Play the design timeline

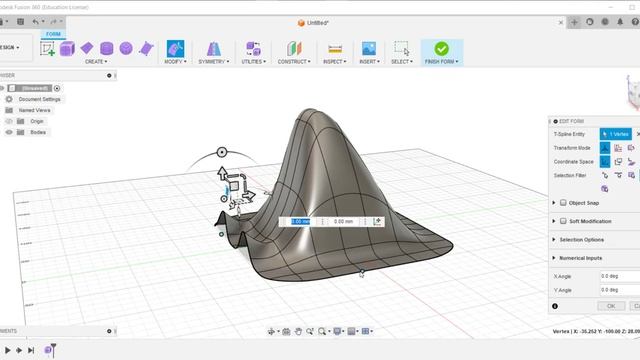7,350
